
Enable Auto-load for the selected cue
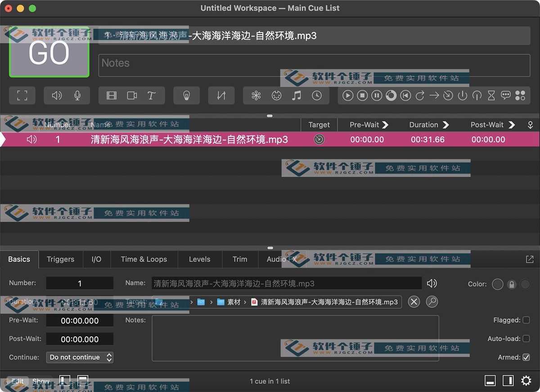tap(526, 338)
